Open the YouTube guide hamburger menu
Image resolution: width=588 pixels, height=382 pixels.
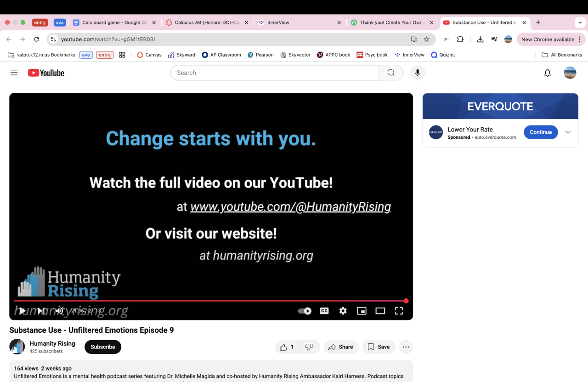click(x=14, y=73)
